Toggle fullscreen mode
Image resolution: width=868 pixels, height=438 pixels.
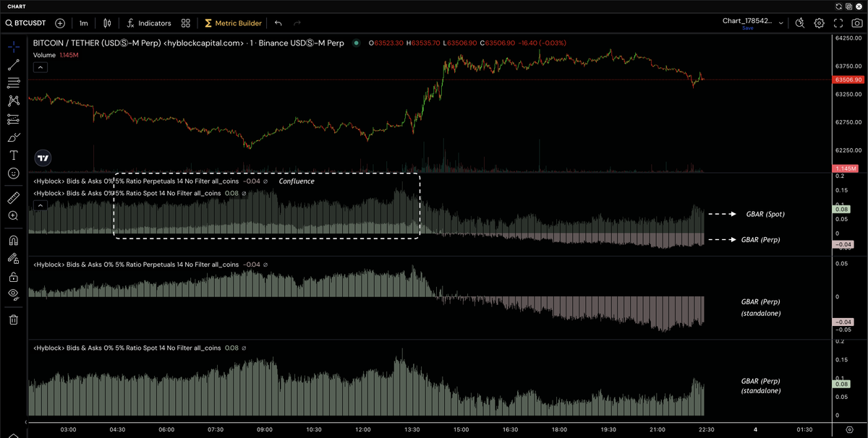pyautogui.click(x=838, y=23)
